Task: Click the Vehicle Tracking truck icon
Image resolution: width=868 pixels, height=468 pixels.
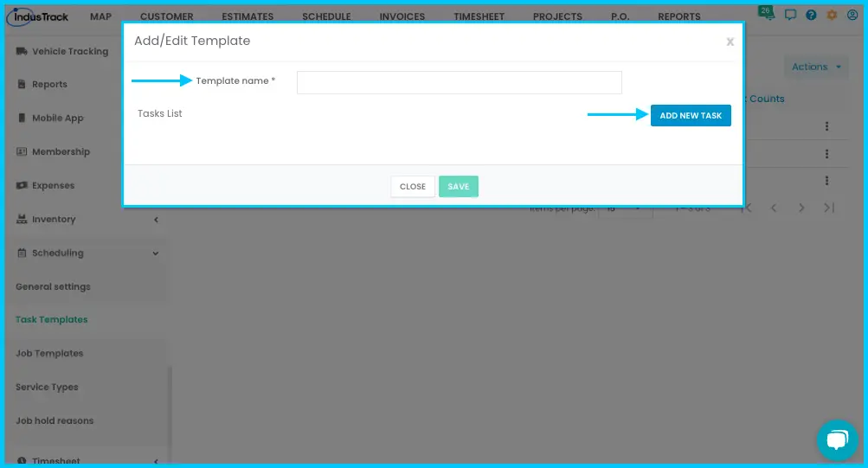Action: click(22, 51)
